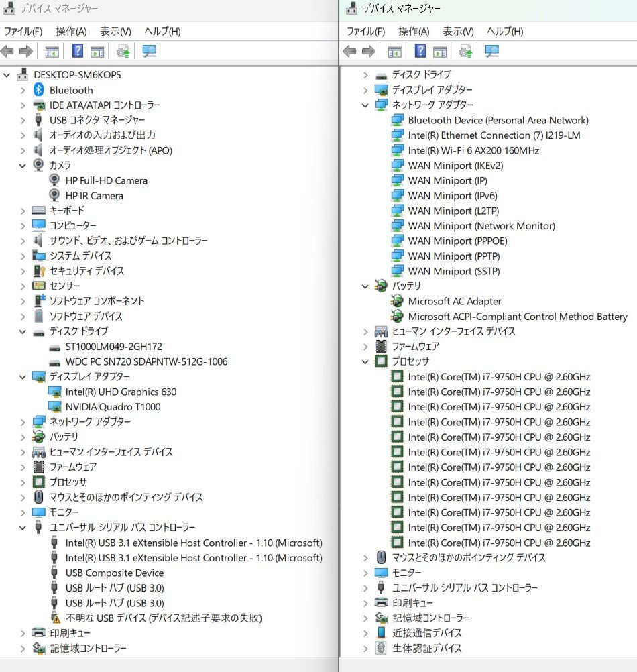The height and width of the screenshot is (672, 637).
Task: Click update driver icon in left window toolbar
Action: tap(123, 52)
